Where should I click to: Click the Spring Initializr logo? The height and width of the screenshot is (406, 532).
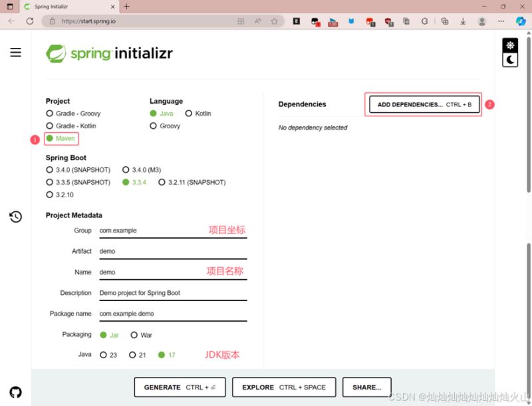tap(109, 53)
